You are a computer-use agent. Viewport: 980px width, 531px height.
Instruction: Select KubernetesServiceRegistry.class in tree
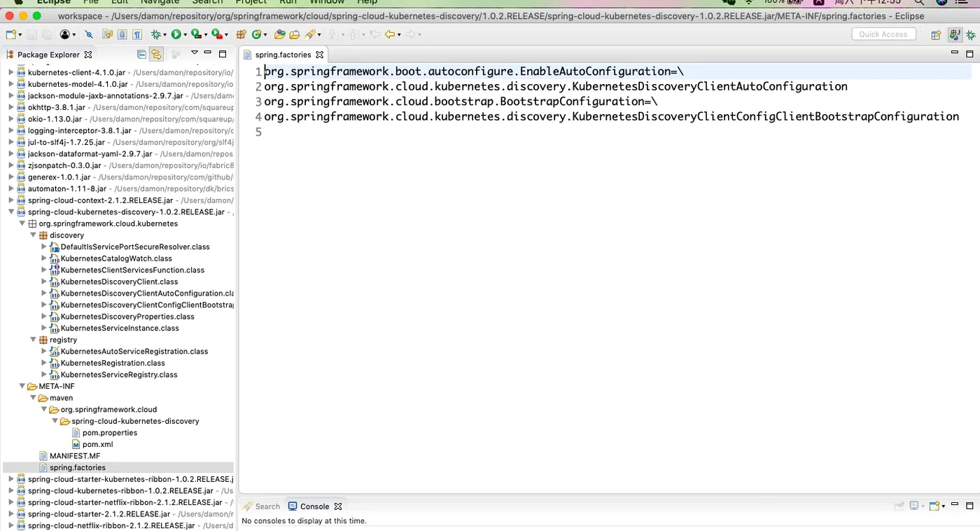(x=119, y=375)
